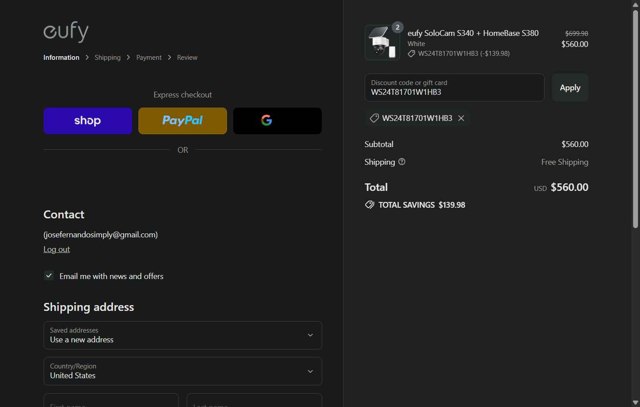This screenshot has width=640, height=407.
Task: Open the Saved addresses dropdown
Action: point(182,335)
